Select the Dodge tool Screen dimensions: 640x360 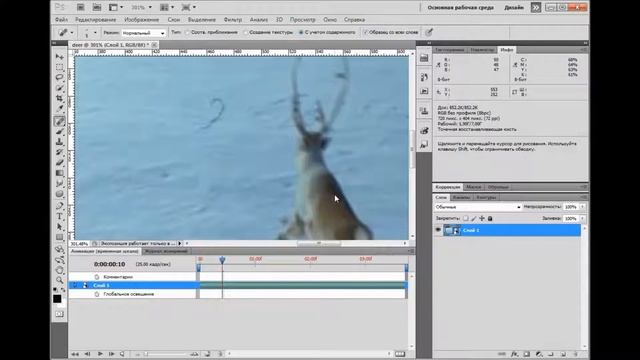tap(60, 194)
